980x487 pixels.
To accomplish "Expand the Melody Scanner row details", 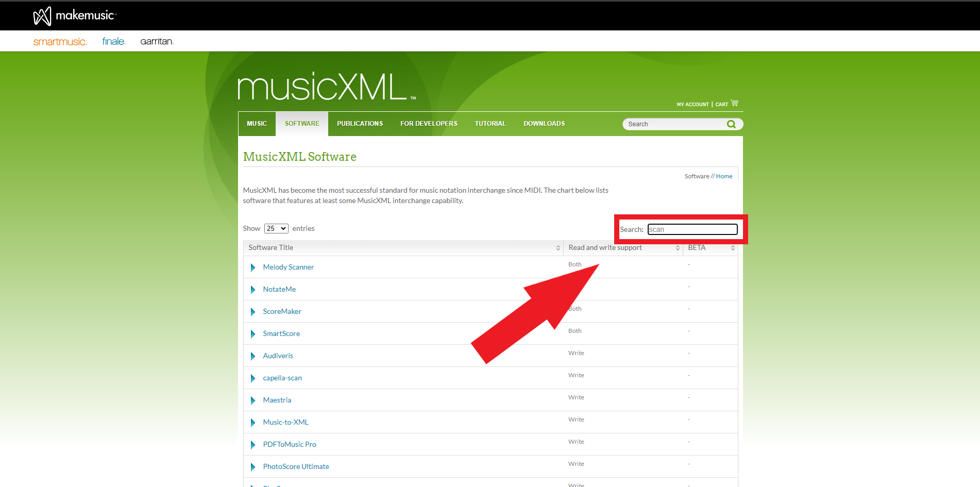I will point(253,267).
